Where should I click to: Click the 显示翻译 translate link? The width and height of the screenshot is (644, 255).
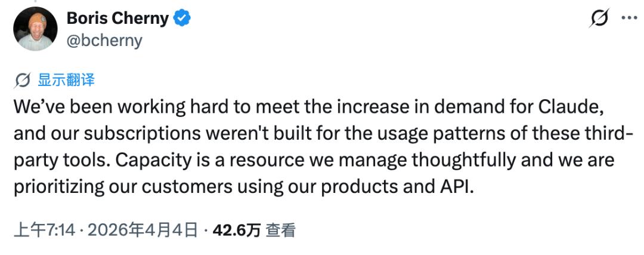(66, 80)
